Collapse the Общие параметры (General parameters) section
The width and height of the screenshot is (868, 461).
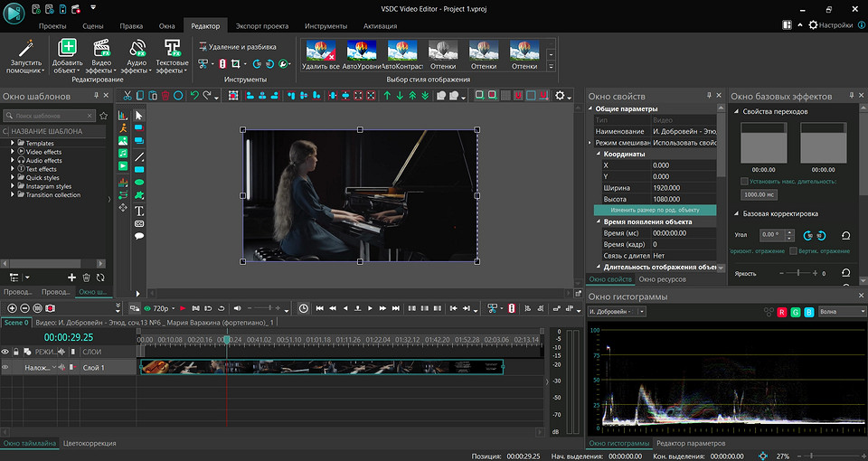tap(590, 109)
